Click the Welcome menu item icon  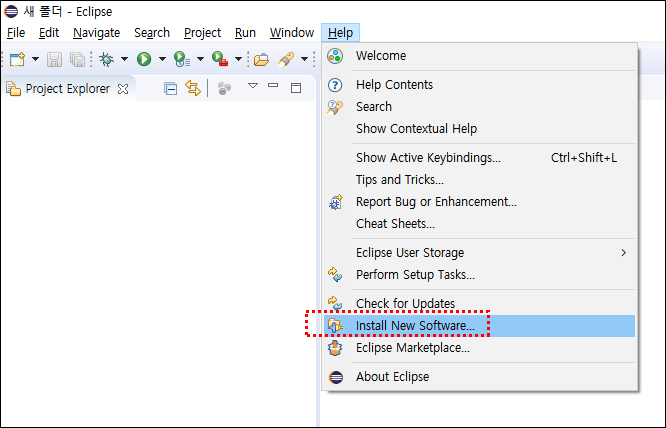pyautogui.click(x=335, y=56)
